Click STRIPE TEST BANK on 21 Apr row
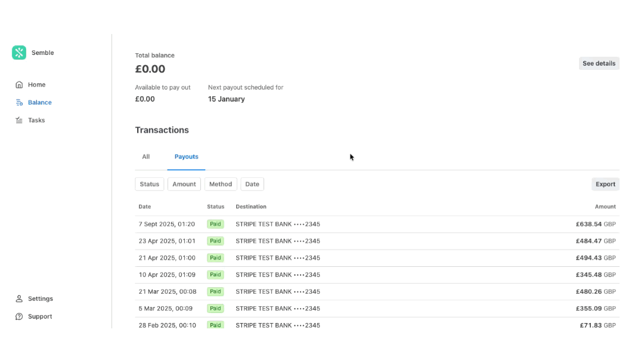The image size is (644, 363). click(x=278, y=258)
